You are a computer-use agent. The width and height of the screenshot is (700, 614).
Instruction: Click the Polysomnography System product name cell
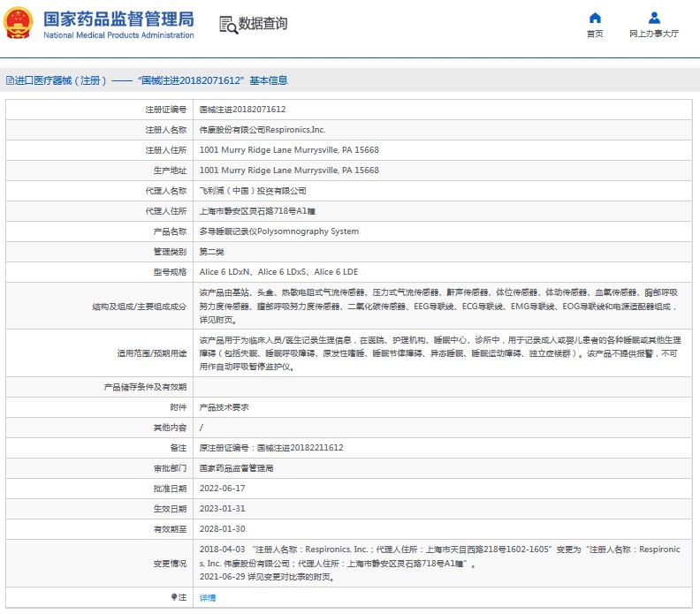[x=278, y=231]
